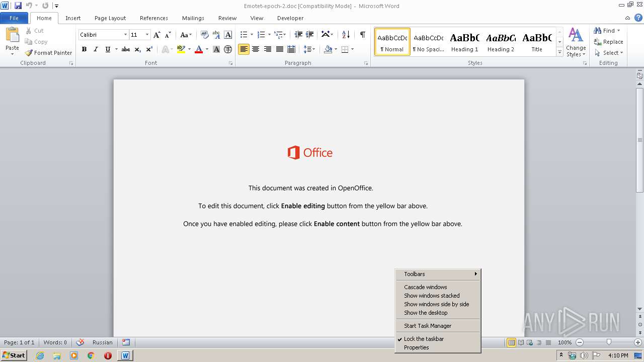Open Enclose Characters tool
The image size is (644, 362).
[228, 49]
